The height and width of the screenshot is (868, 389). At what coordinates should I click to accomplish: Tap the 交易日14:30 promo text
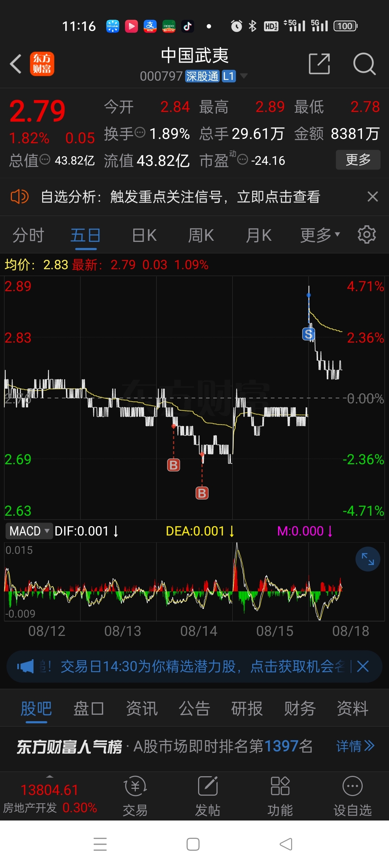coord(202,667)
